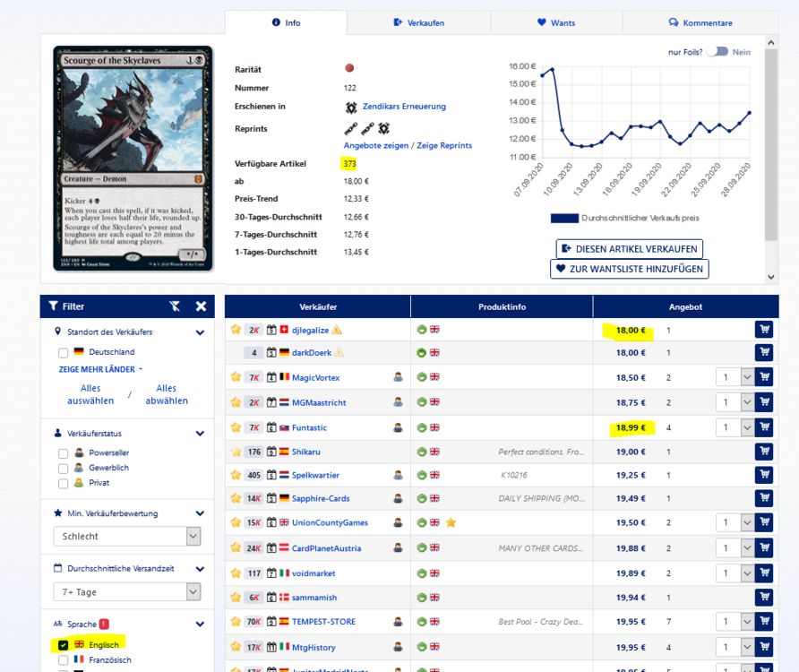This screenshot has height=672, width=799.
Task: Click the Zendikars Erneuerung set symbol icon
Action: pyautogui.click(x=351, y=107)
